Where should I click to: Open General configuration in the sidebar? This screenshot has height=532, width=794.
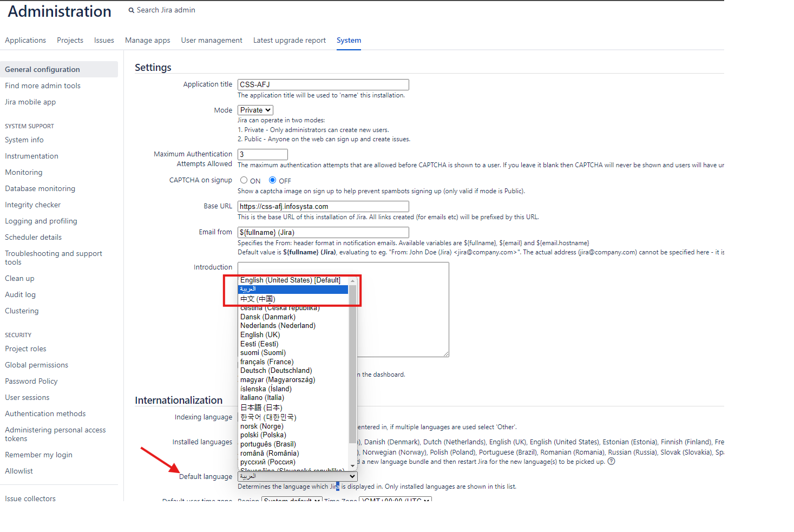pos(42,69)
